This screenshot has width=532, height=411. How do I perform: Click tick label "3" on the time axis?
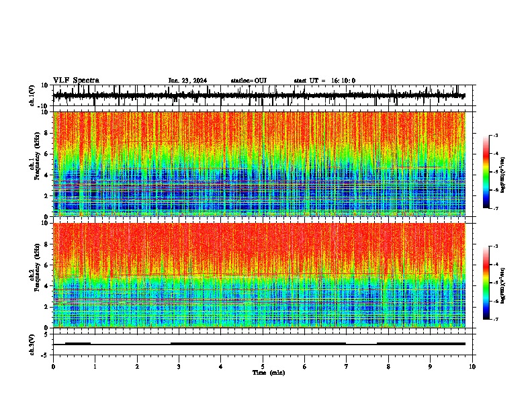point(179,367)
